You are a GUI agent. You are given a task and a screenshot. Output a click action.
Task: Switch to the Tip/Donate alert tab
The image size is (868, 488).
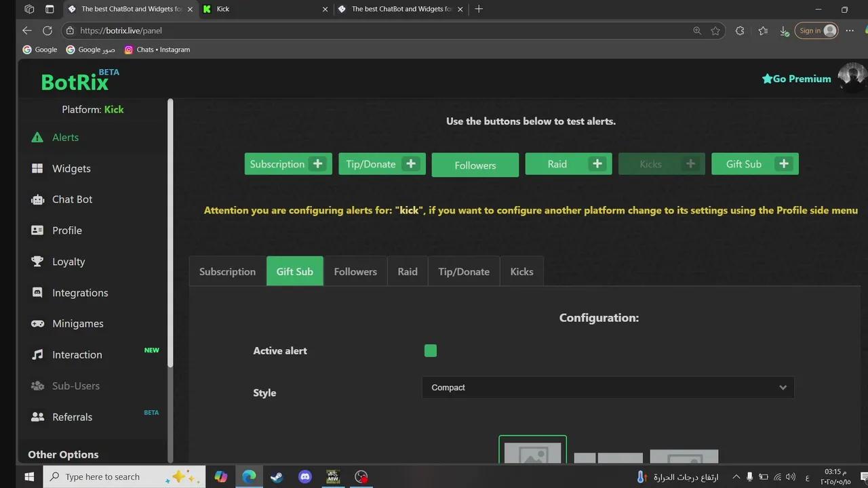pos(464,271)
